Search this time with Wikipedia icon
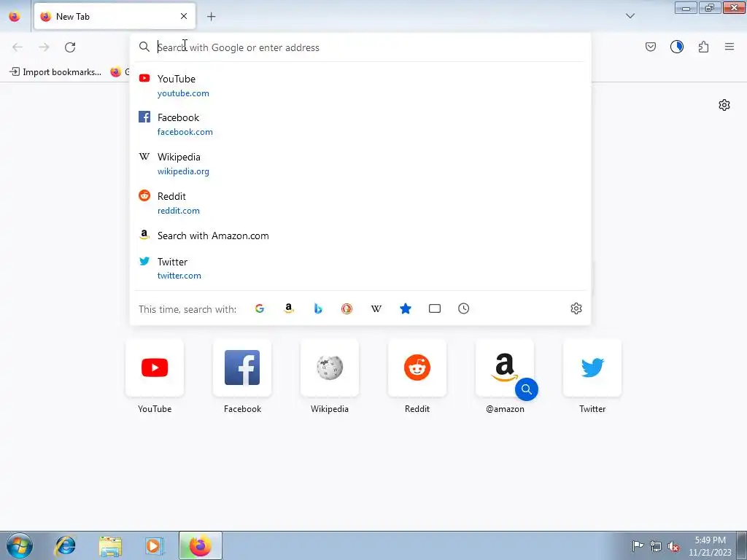Viewport: 747px width, 560px height. click(x=376, y=308)
